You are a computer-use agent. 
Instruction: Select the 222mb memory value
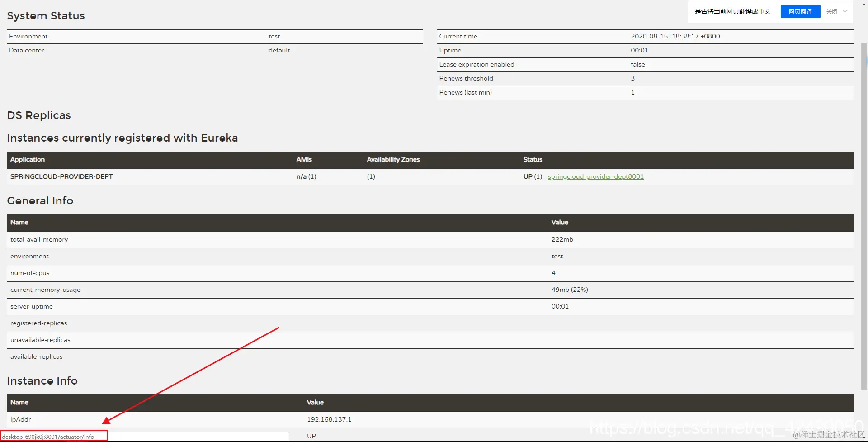pos(562,239)
